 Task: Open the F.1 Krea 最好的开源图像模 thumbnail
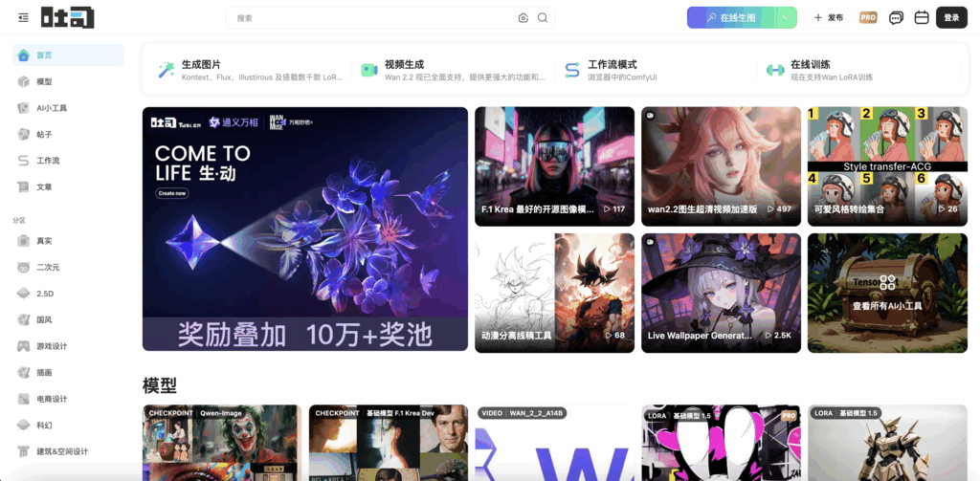(x=554, y=166)
